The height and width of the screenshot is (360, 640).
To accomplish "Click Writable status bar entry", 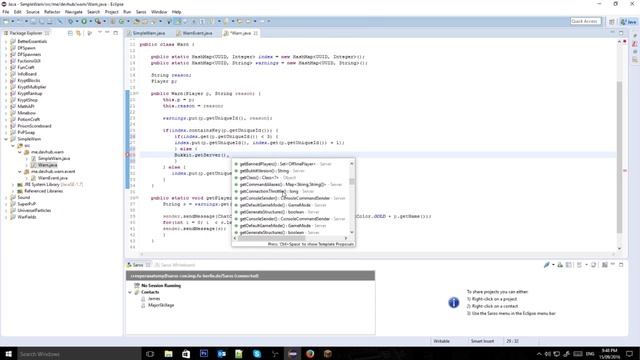I will 441,341.
